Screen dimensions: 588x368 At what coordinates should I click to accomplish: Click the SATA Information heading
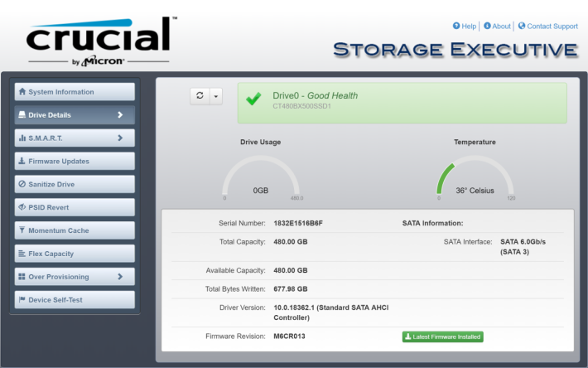click(x=433, y=223)
